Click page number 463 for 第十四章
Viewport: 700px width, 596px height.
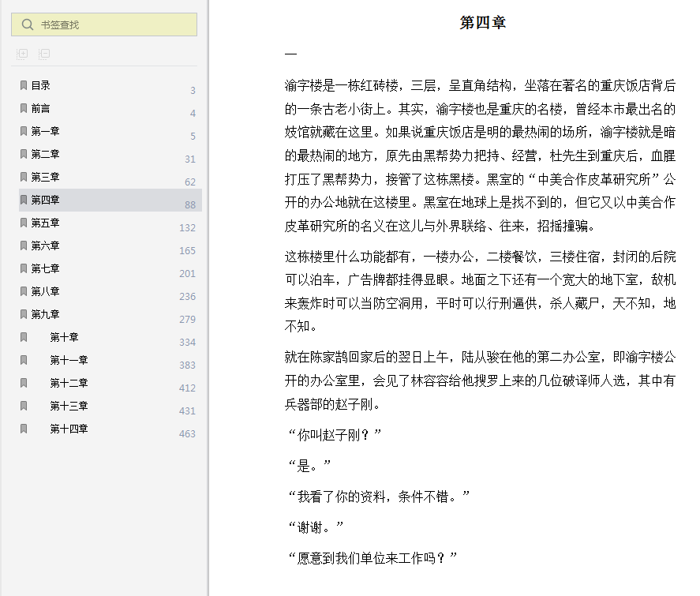188,434
